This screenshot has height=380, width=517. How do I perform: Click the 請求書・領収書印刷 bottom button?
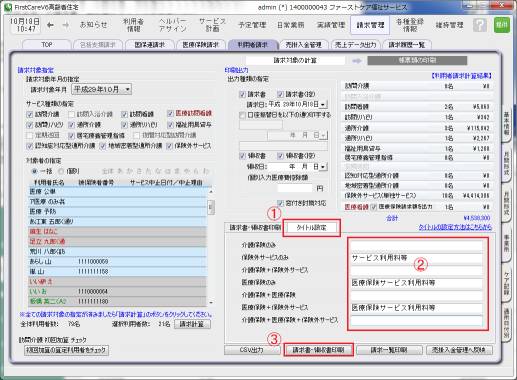(318, 350)
